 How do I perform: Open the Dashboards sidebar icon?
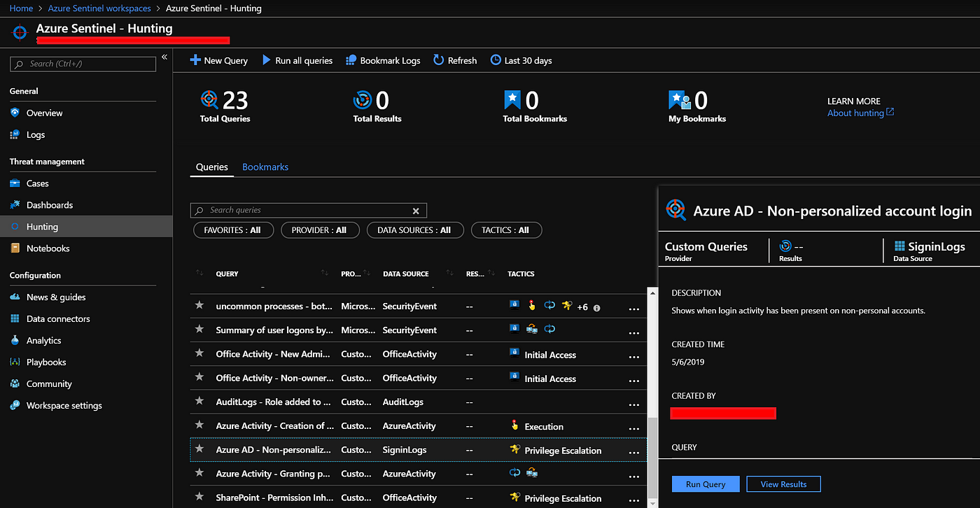pos(15,205)
